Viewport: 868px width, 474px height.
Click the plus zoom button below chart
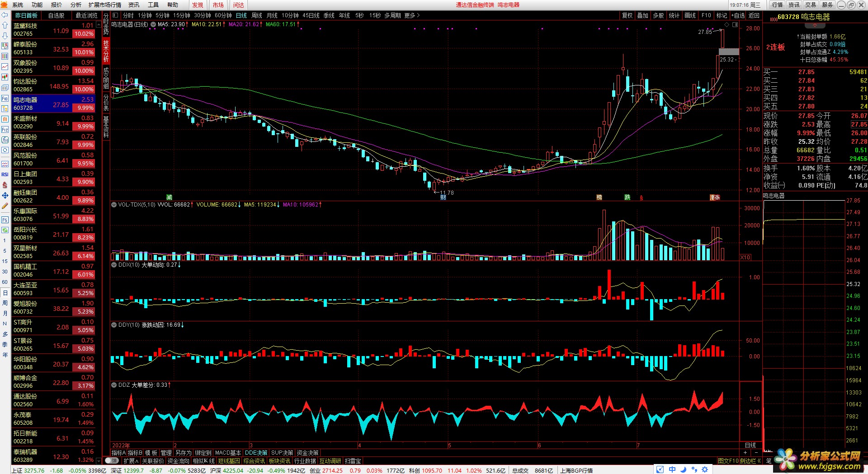[745, 452]
